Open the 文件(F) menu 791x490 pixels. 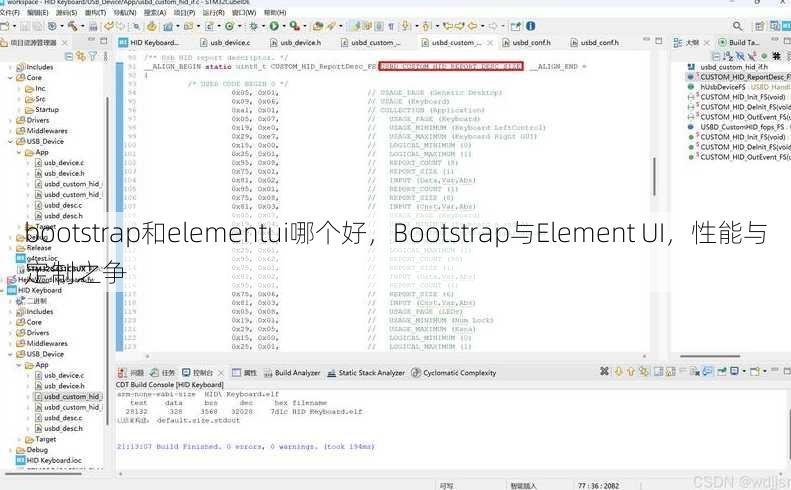click(x=10, y=12)
